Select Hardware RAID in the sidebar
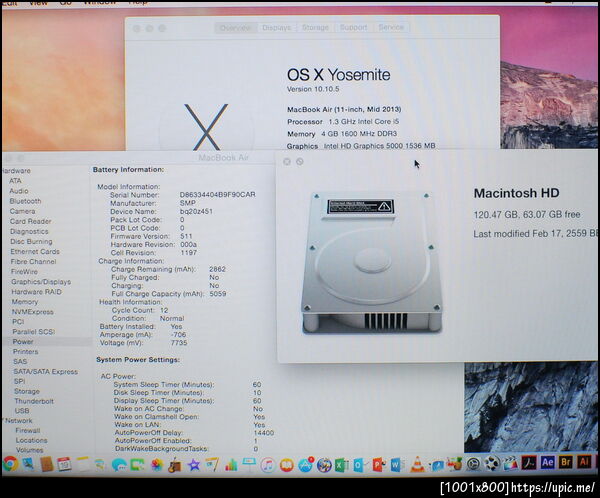Screen dimensions: 600x498 (36, 292)
